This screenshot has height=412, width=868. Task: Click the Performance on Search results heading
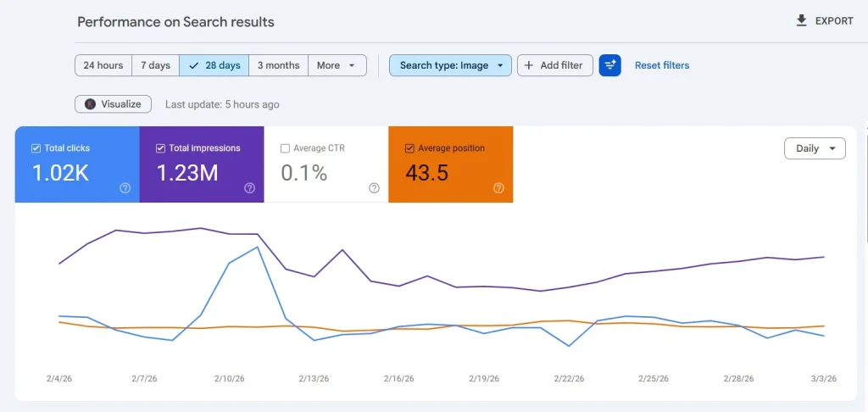pos(176,22)
